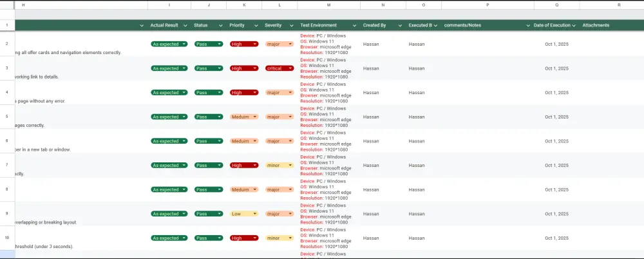Open the 'minor' Severity chip in row 7
Viewport: 644px width, 259px height.
[x=279, y=166]
